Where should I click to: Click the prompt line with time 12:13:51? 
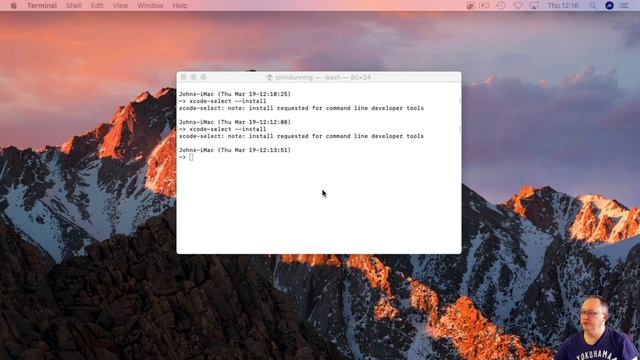click(x=235, y=150)
